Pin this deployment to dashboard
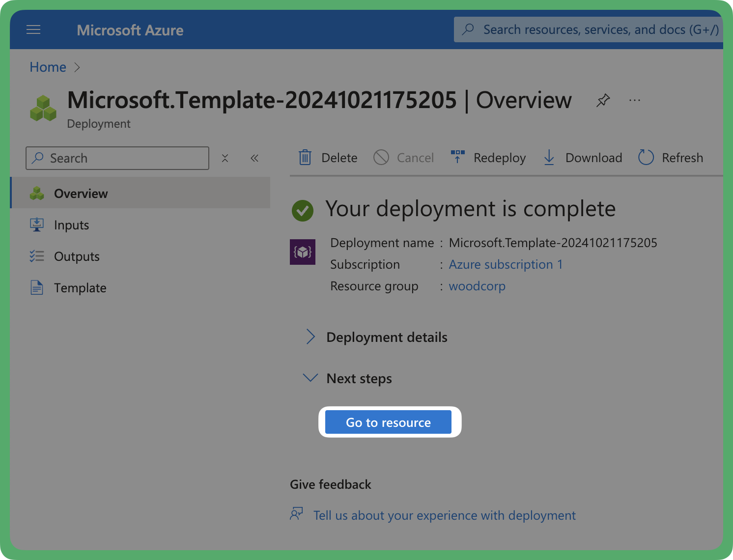This screenshot has height=560, width=733. point(603,100)
